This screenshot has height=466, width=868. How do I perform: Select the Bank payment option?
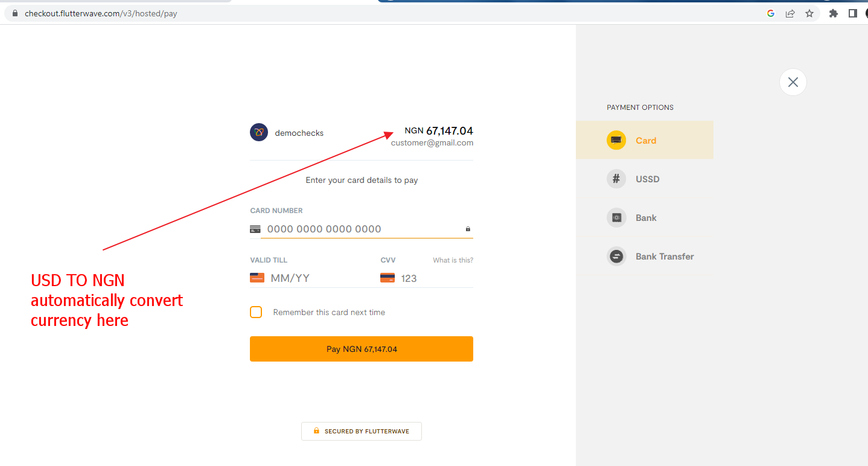(x=645, y=217)
